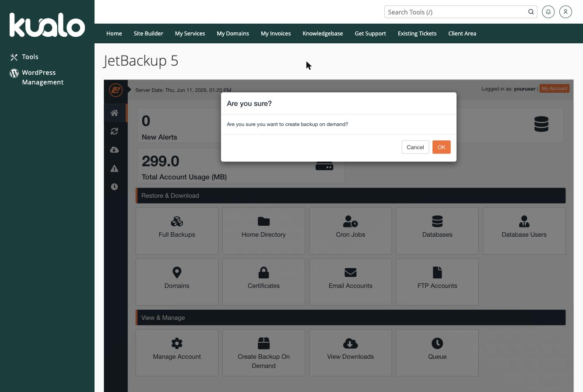The height and width of the screenshot is (392, 583).
Task: Click the New Alerts label
Action: (x=159, y=137)
